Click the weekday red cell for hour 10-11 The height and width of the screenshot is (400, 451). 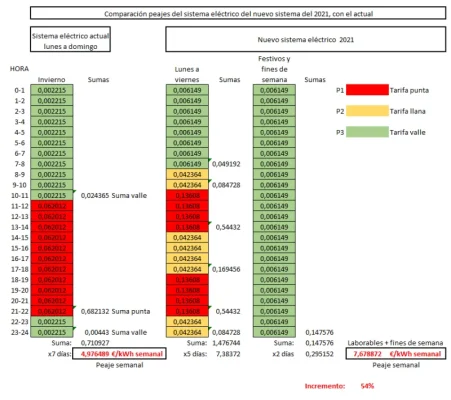tap(187, 195)
